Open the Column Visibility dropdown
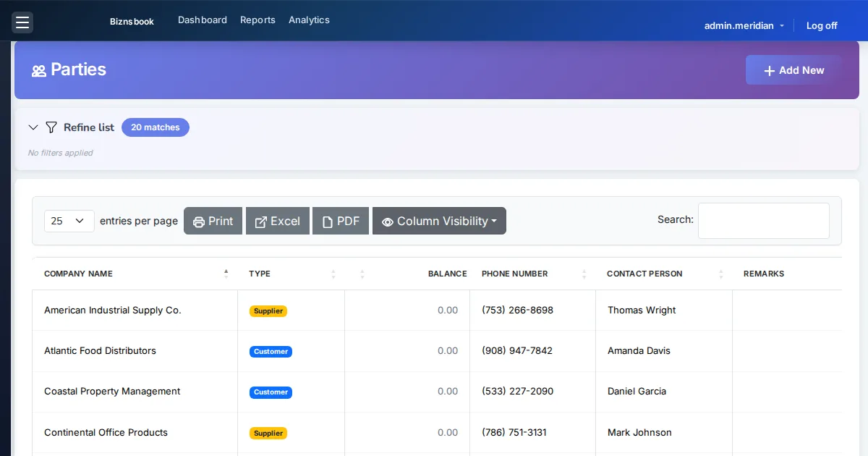 [439, 221]
